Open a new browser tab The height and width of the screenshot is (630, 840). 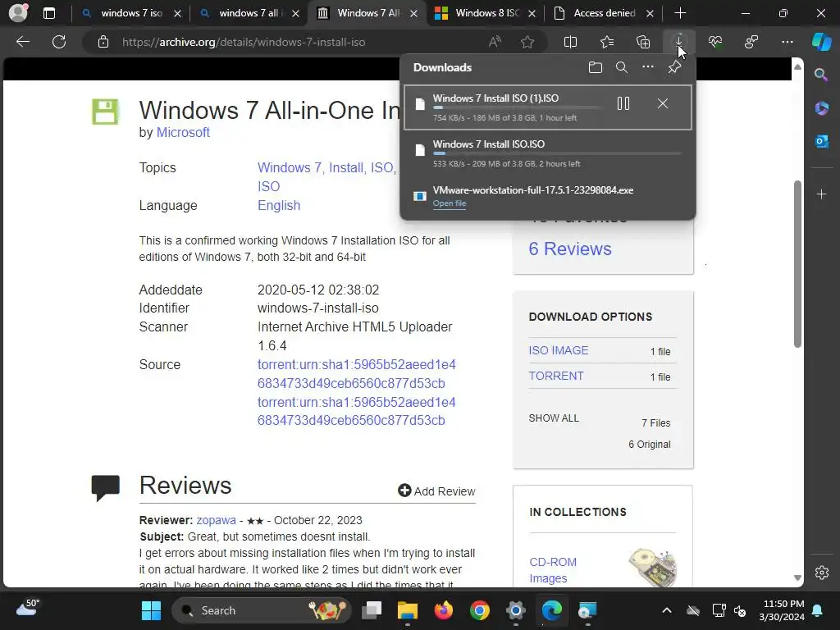point(680,13)
